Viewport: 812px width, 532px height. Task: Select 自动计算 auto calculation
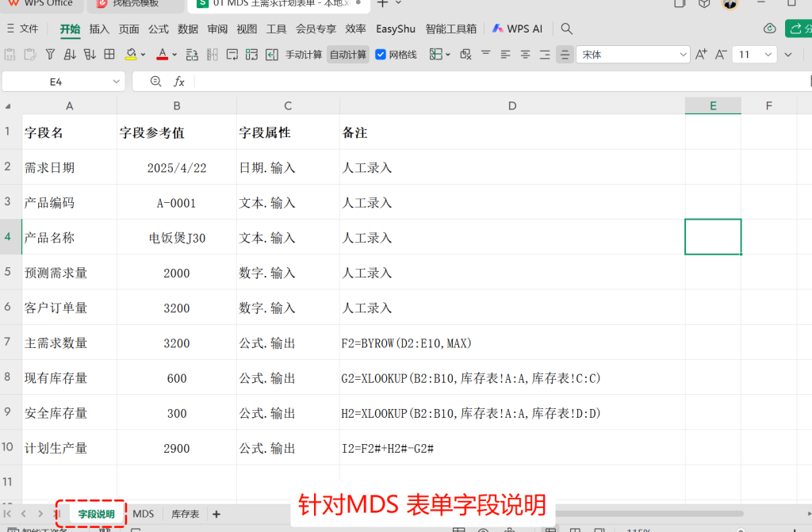tap(348, 55)
